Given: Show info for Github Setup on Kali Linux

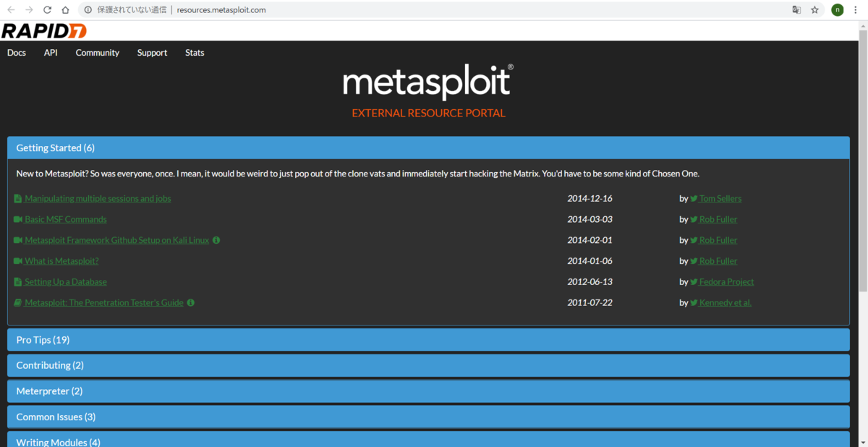Looking at the screenshot, I should [x=216, y=240].
